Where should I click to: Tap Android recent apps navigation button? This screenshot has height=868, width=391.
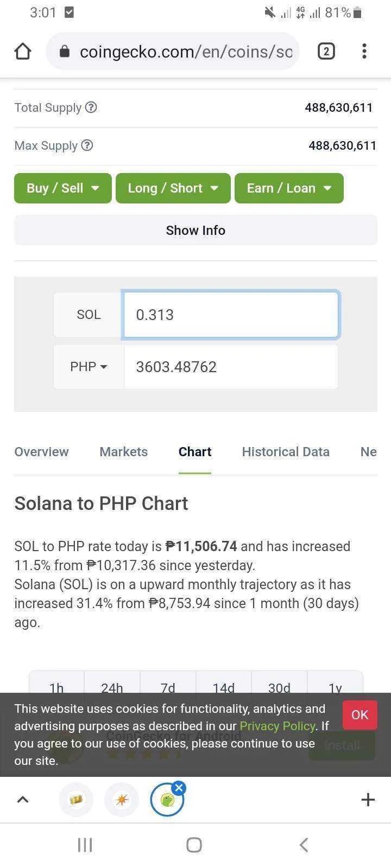(x=85, y=845)
